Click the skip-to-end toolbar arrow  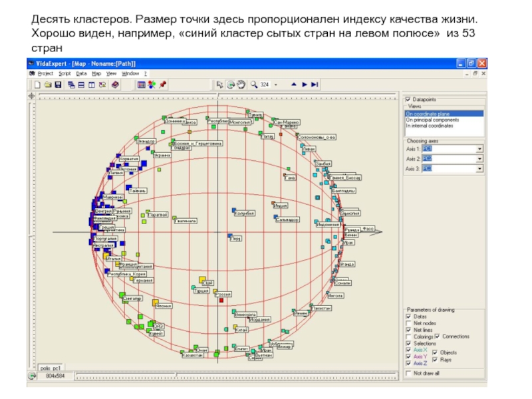tap(315, 85)
